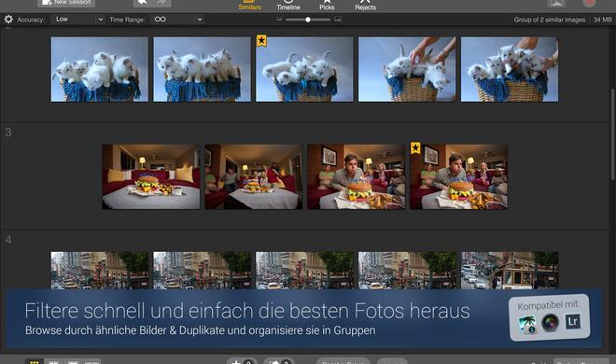Select the last kitten photo in the row
616x364 pixels.
pos(510,69)
